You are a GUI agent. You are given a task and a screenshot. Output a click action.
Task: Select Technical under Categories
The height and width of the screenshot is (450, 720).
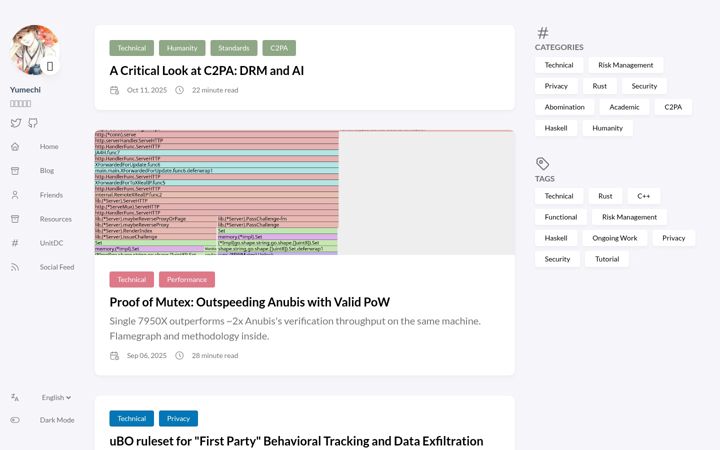(559, 65)
